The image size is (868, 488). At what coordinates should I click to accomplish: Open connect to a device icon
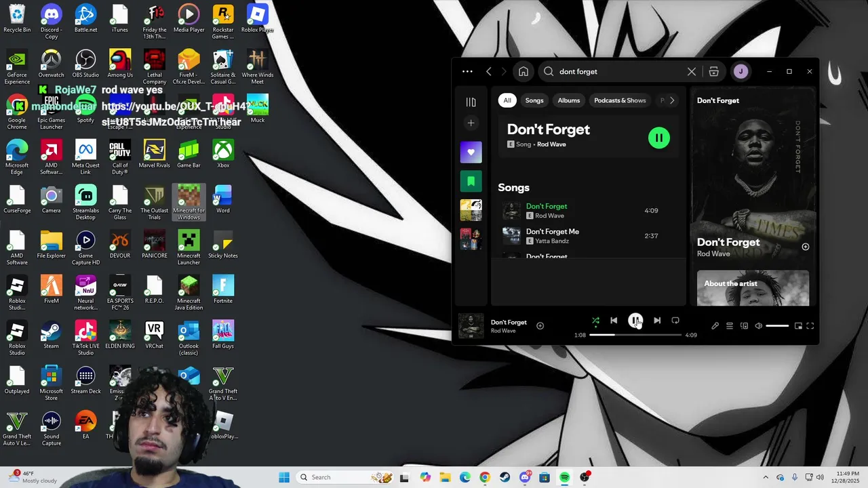(744, 326)
